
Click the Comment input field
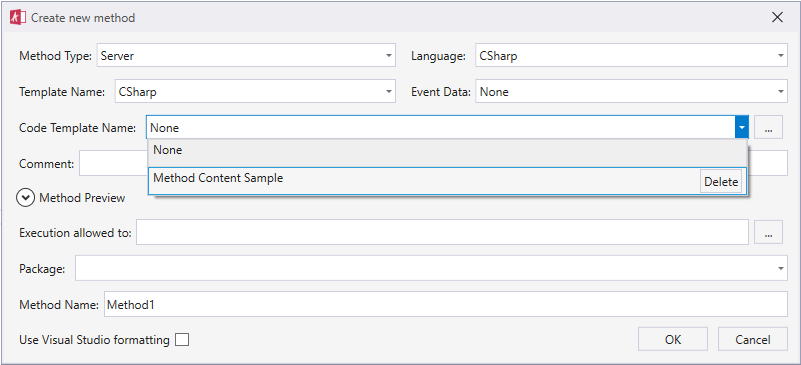coord(113,163)
